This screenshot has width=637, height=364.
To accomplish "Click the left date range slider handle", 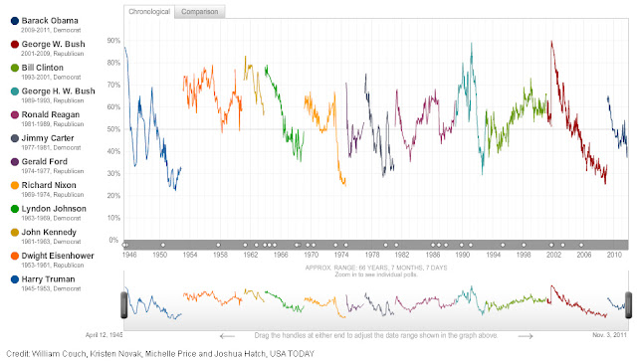I will (123, 304).
